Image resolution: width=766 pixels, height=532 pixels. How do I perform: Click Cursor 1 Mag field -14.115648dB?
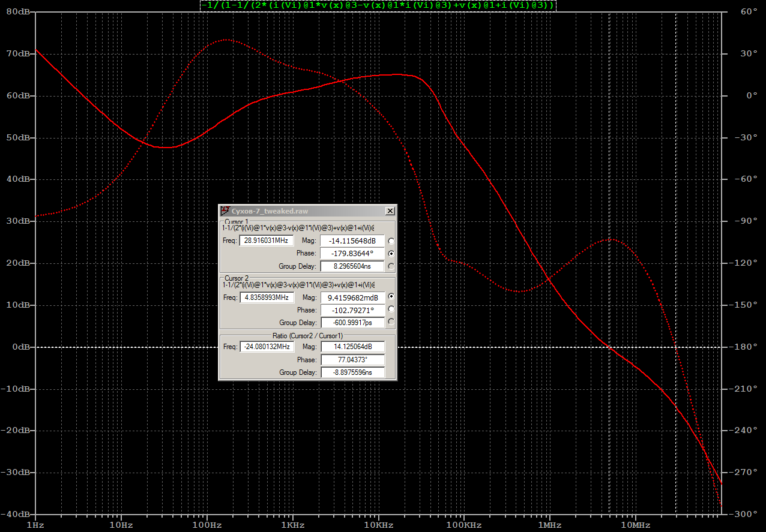pos(352,241)
